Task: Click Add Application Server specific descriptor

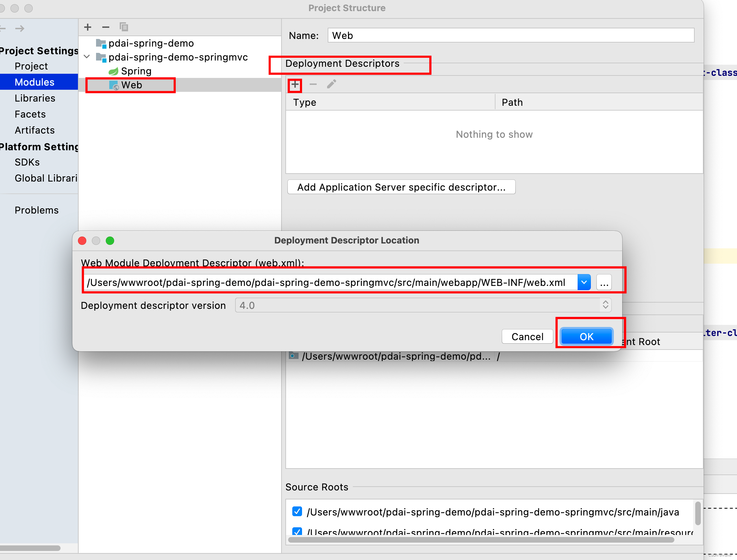Action: 401,187
